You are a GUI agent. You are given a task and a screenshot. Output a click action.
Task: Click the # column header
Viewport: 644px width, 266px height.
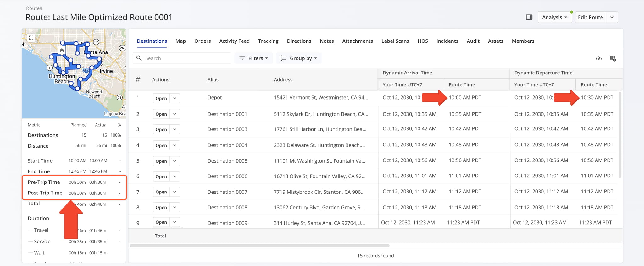pyautogui.click(x=138, y=79)
